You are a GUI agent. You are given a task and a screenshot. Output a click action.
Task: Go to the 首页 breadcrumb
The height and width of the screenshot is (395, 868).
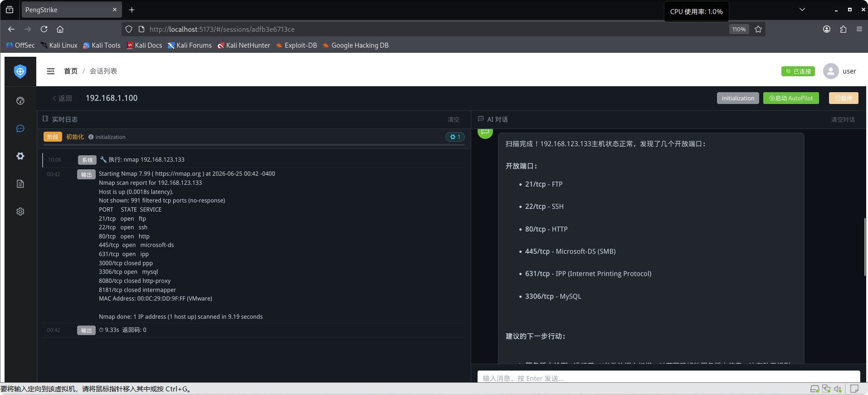[x=71, y=71]
